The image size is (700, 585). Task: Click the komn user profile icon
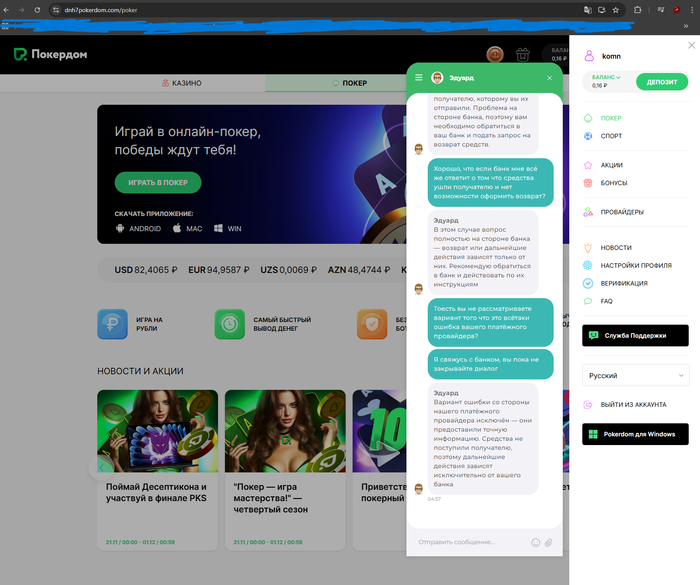coord(589,56)
